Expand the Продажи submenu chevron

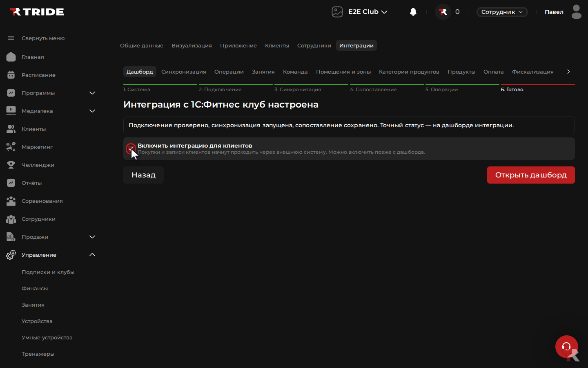click(x=92, y=237)
